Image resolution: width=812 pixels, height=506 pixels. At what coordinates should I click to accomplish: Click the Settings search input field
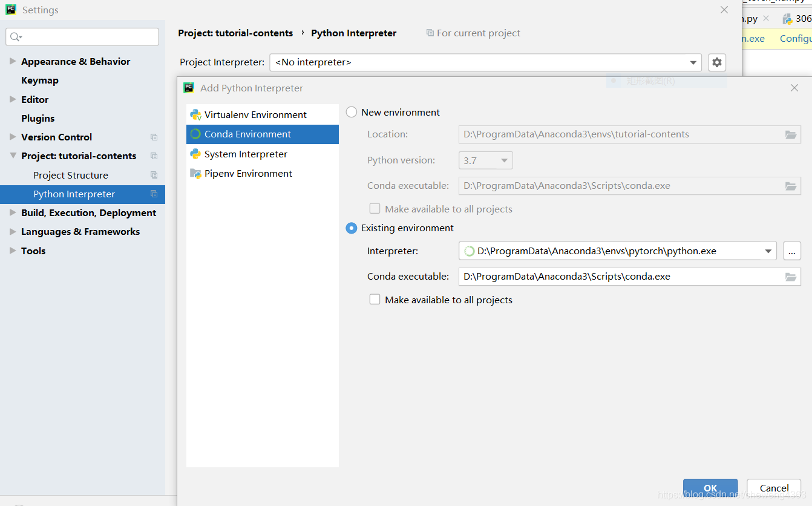82,37
